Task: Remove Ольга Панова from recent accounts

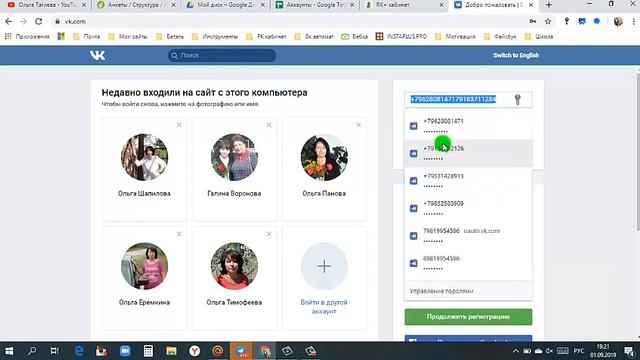Action: tap(358, 125)
